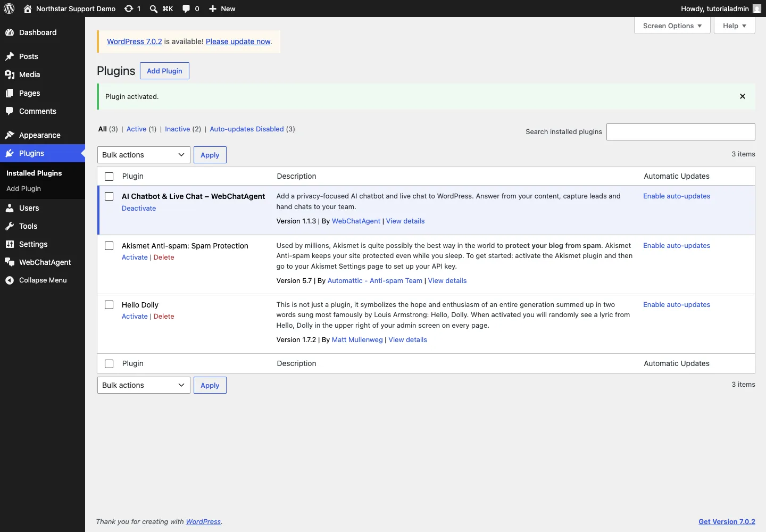The width and height of the screenshot is (766, 532).
Task: Click the Please update now link
Action: point(238,41)
